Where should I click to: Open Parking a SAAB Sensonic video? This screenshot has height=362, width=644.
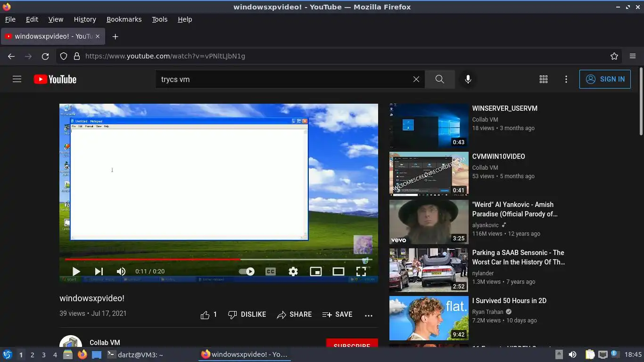pos(519,257)
